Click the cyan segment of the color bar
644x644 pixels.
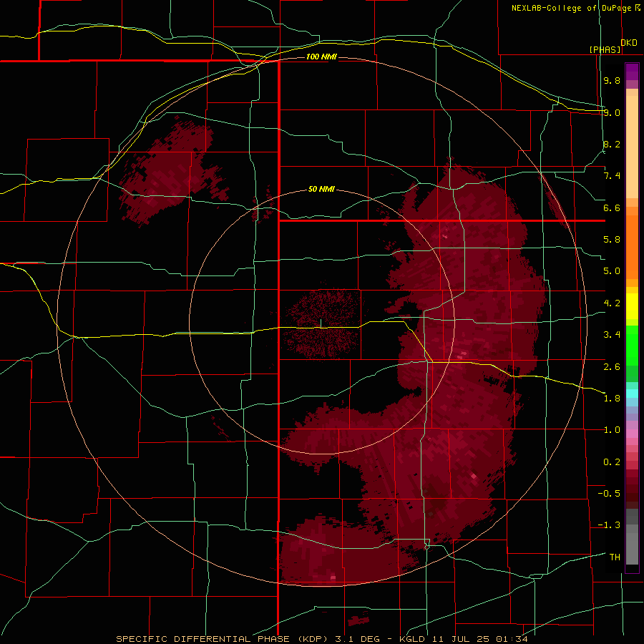tap(632, 394)
